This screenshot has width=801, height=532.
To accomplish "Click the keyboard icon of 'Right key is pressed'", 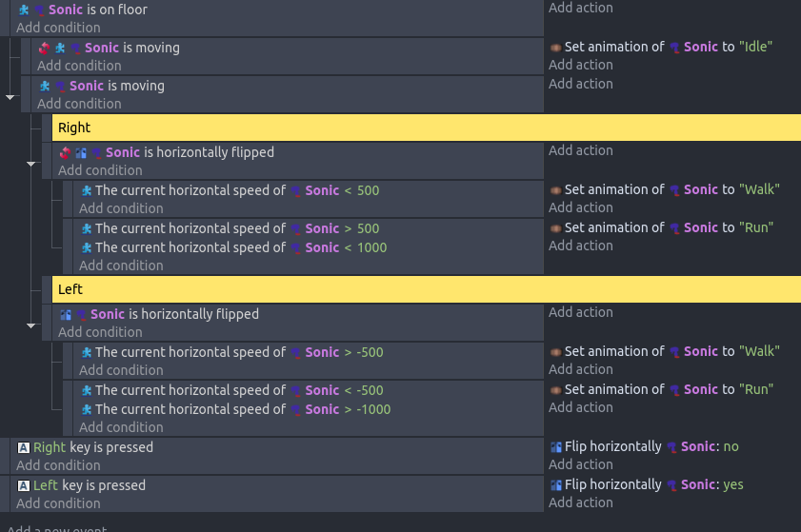I will pyautogui.click(x=24, y=447).
